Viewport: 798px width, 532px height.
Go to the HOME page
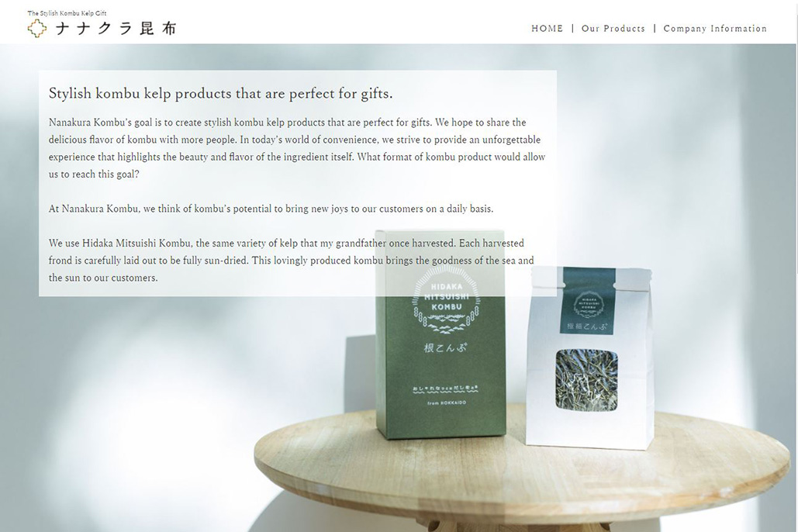tap(547, 29)
